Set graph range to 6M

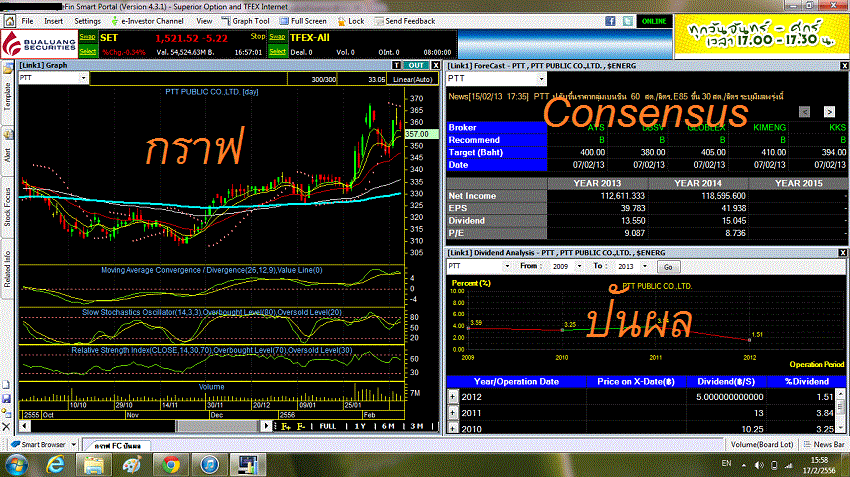tap(388, 427)
